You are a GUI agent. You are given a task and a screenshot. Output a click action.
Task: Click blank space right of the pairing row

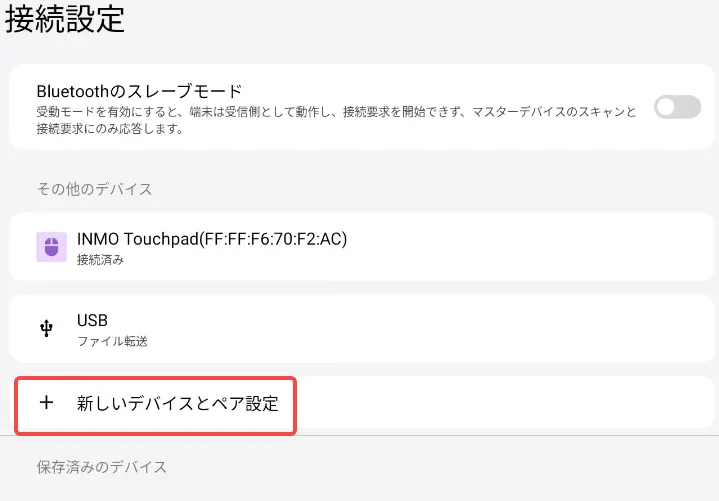(x=500, y=404)
